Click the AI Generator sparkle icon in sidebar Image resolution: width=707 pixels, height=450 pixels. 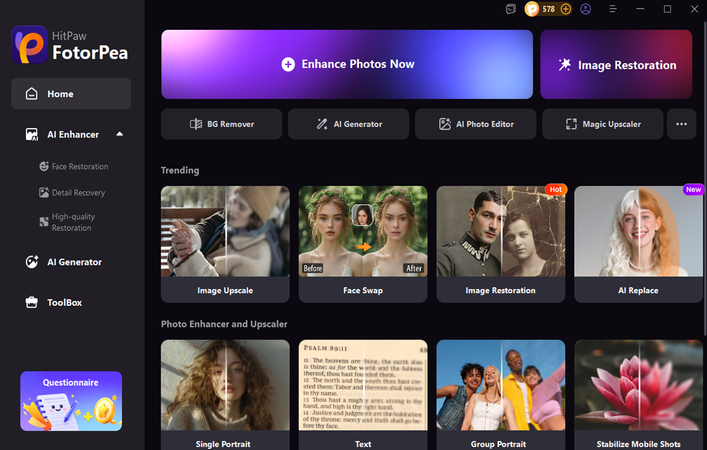pyautogui.click(x=32, y=262)
